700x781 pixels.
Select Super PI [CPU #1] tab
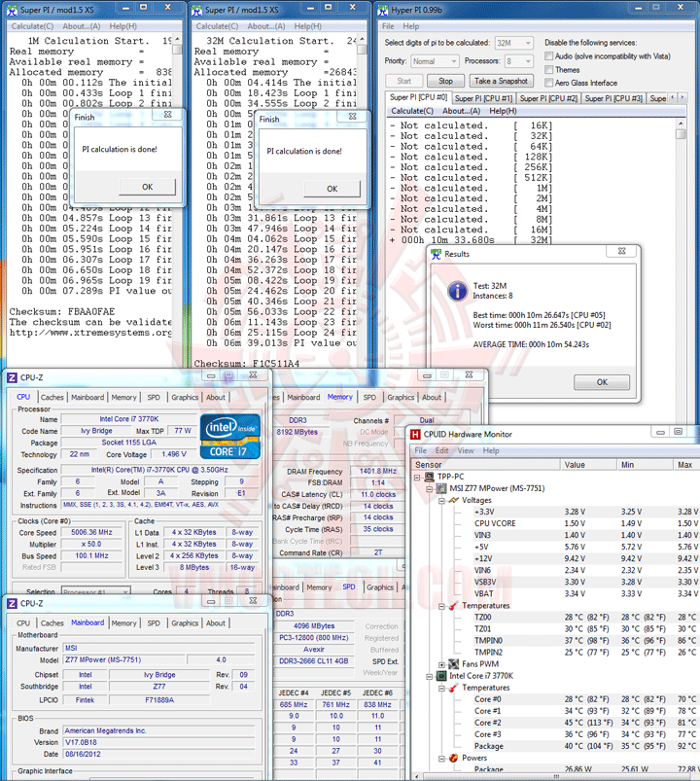483,98
